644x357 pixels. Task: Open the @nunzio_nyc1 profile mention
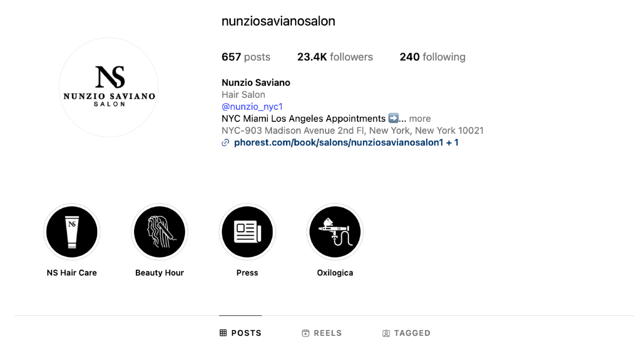(252, 107)
